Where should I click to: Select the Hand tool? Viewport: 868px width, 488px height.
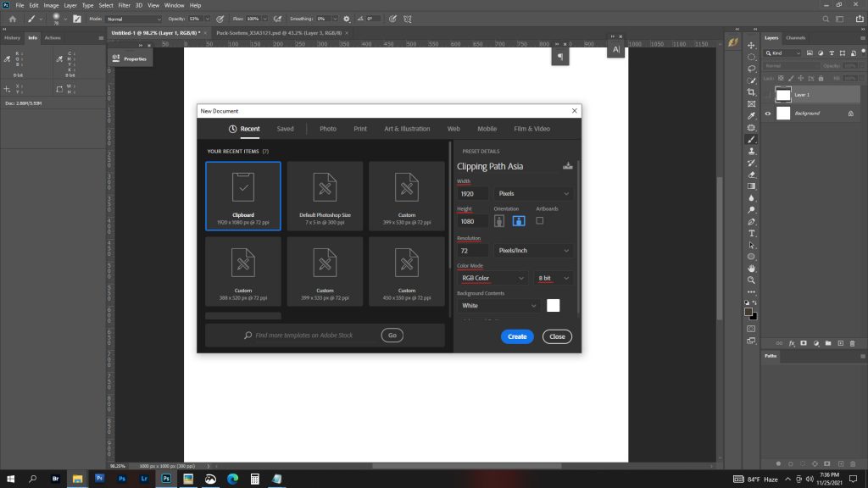tap(751, 269)
